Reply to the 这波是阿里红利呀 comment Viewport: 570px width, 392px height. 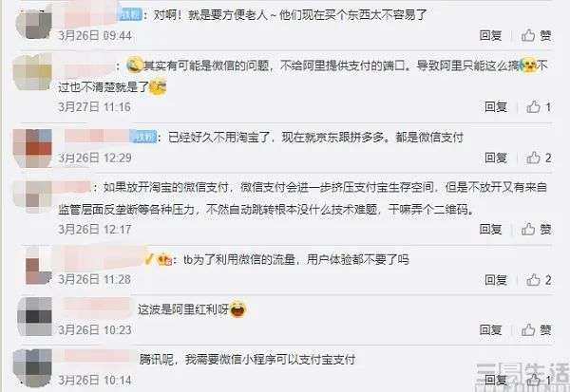point(491,330)
